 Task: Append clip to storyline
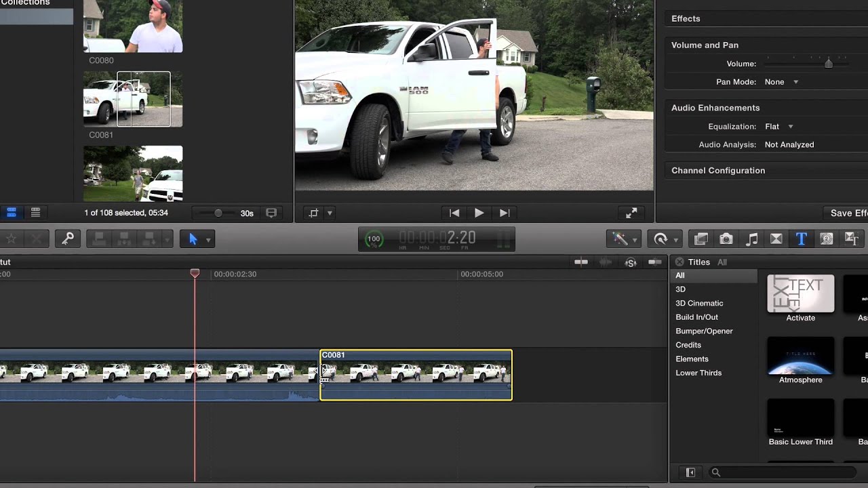point(149,239)
